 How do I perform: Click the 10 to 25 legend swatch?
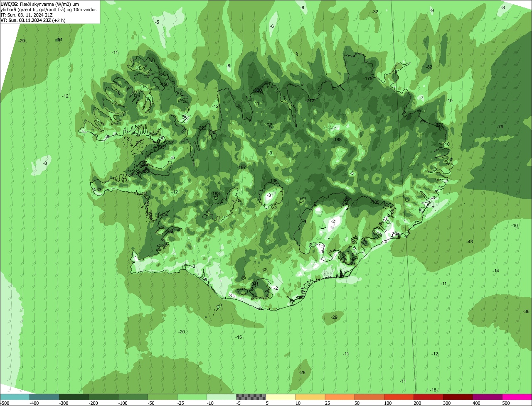point(310,397)
